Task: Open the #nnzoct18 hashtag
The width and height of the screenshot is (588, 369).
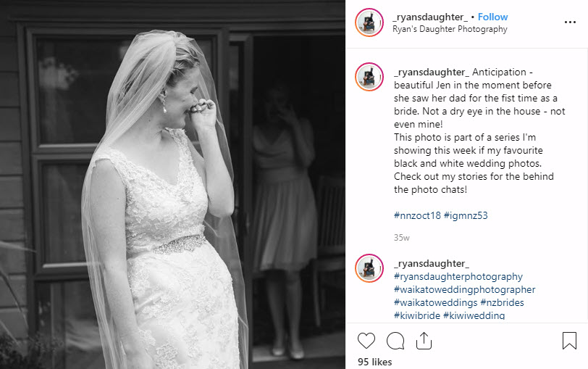Action: click(x=417, y=215)
